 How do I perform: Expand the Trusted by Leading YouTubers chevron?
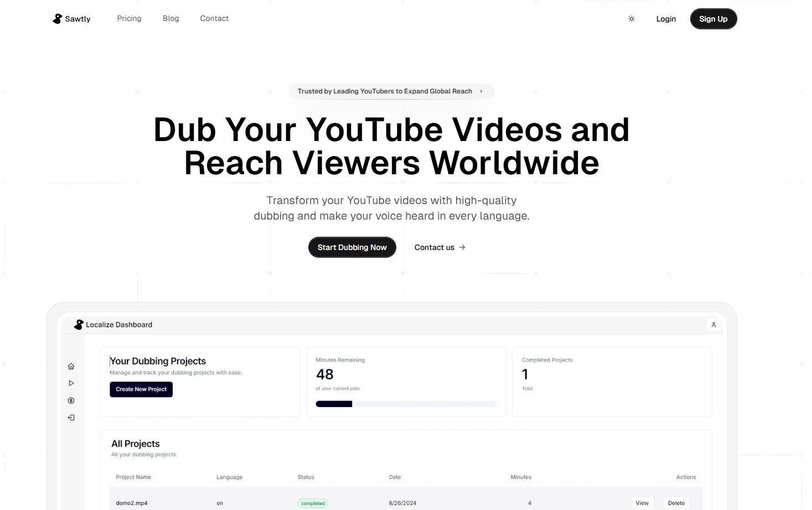click(481, 91)
